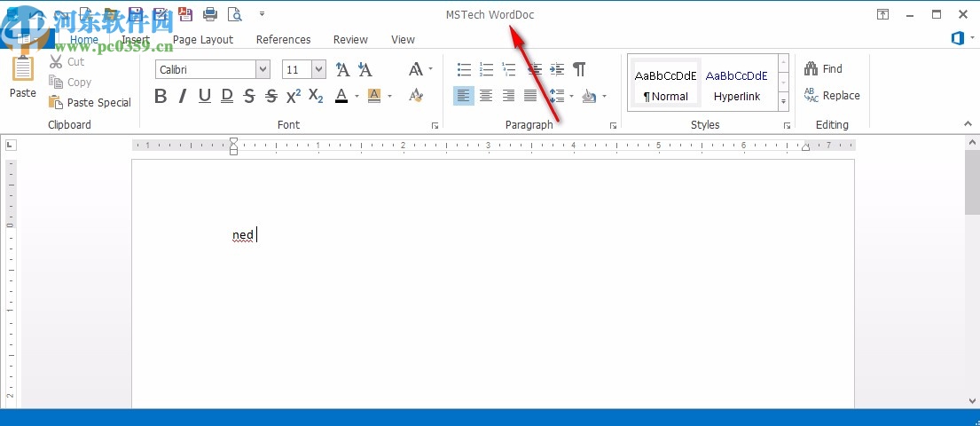
Task: Toggle Subscript formatting
Action: (x=316, y=96)
